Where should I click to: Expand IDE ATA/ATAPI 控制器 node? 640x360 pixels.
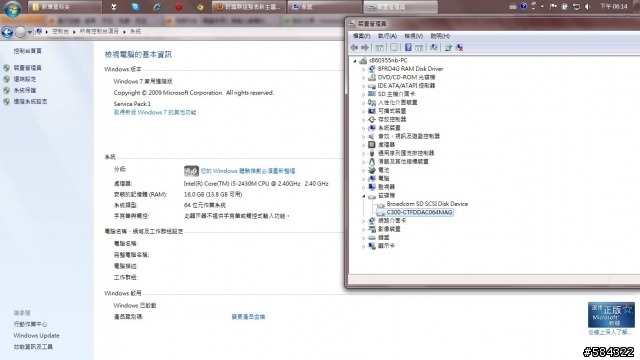click(x=363, y=86)
